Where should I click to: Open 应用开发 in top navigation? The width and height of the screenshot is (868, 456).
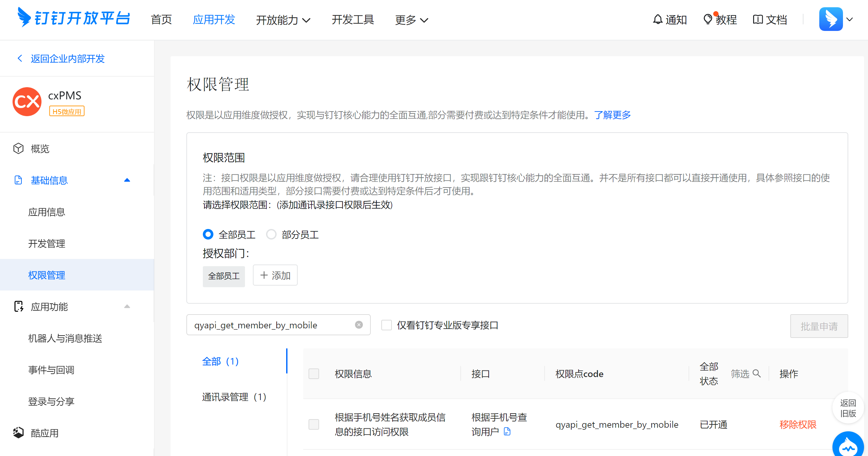pos(214,19)
